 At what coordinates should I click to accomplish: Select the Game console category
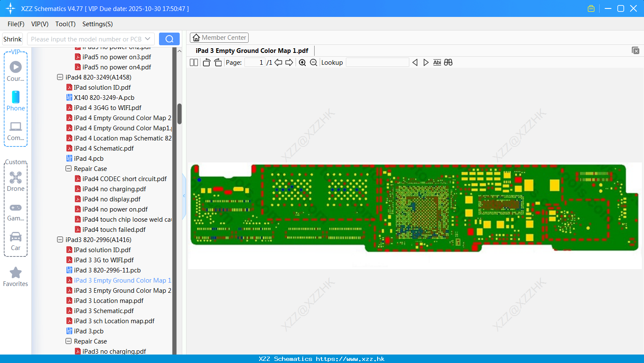(x=16, y=212)
